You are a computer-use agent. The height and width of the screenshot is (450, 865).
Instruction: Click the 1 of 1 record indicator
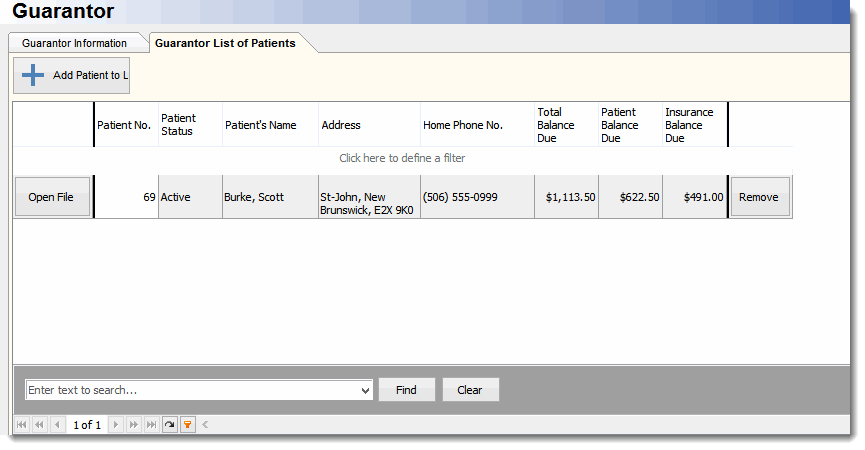[87, 425]
